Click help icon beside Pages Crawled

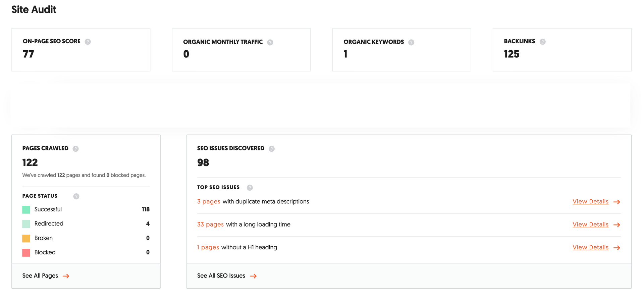coord(76,149)
